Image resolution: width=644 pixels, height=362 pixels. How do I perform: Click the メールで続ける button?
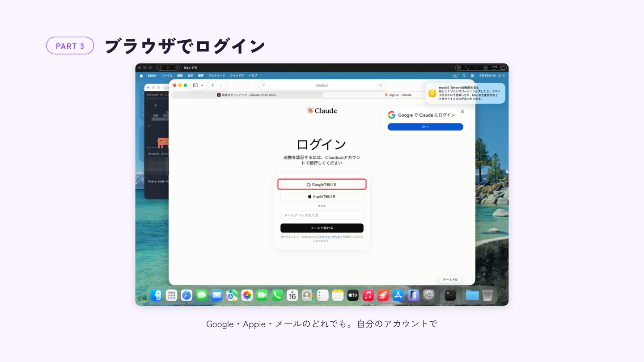click(322, 228)
